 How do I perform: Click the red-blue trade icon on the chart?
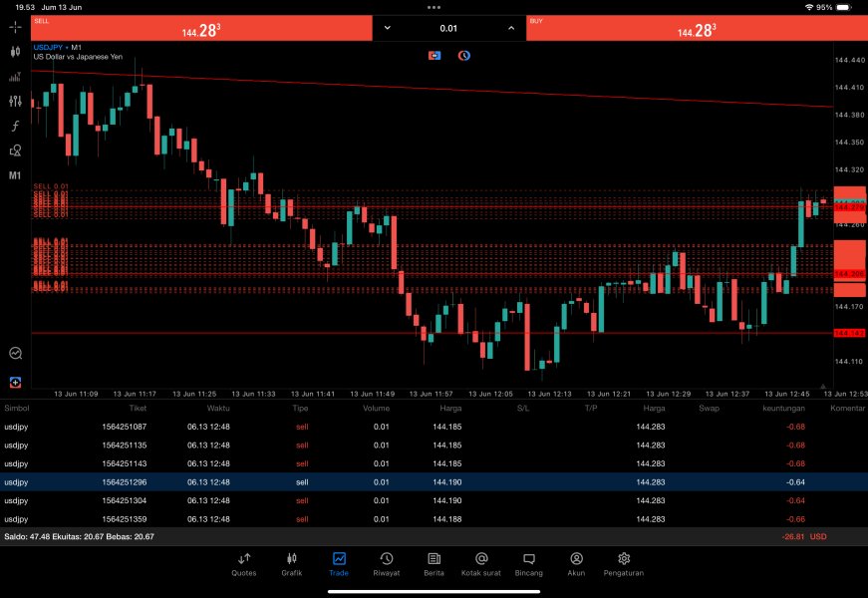(x=434, y=56)
